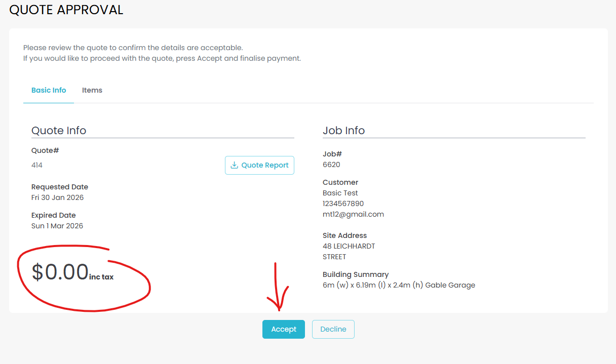Click the expired date Sun 1 Mar 2026

57,226
